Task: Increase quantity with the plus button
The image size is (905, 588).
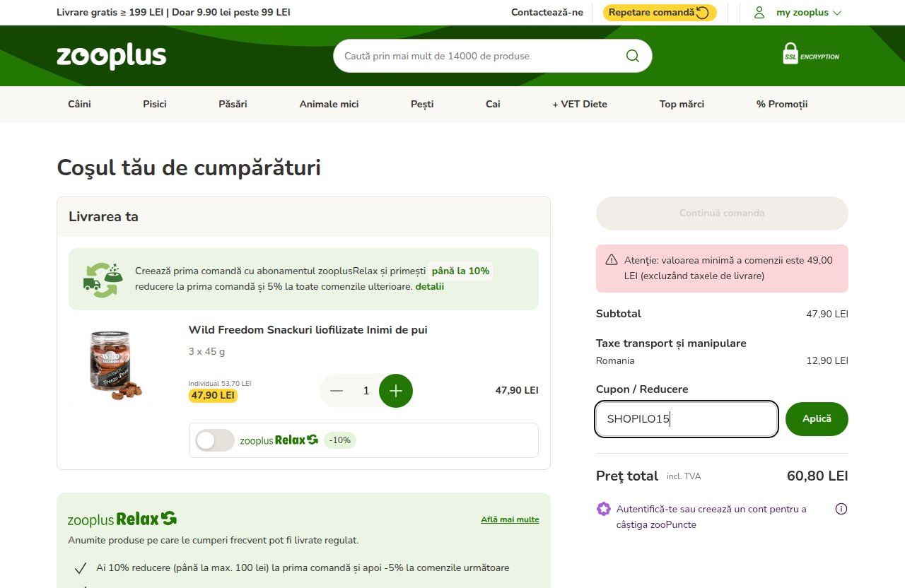Action: (396, 391)
